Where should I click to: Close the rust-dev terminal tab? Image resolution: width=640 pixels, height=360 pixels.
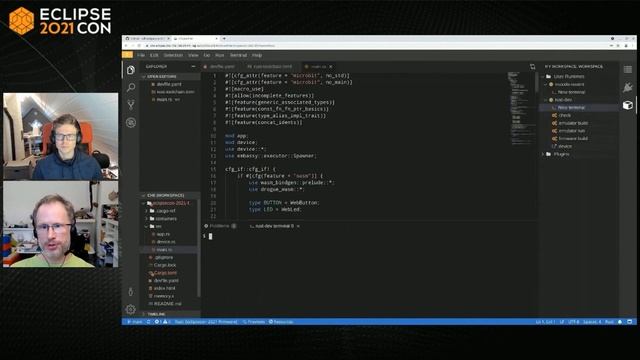(x=298, y=226)
